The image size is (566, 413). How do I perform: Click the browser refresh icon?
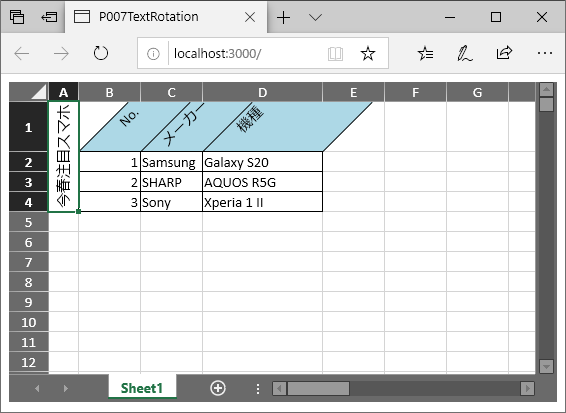[x=101, y=54]
